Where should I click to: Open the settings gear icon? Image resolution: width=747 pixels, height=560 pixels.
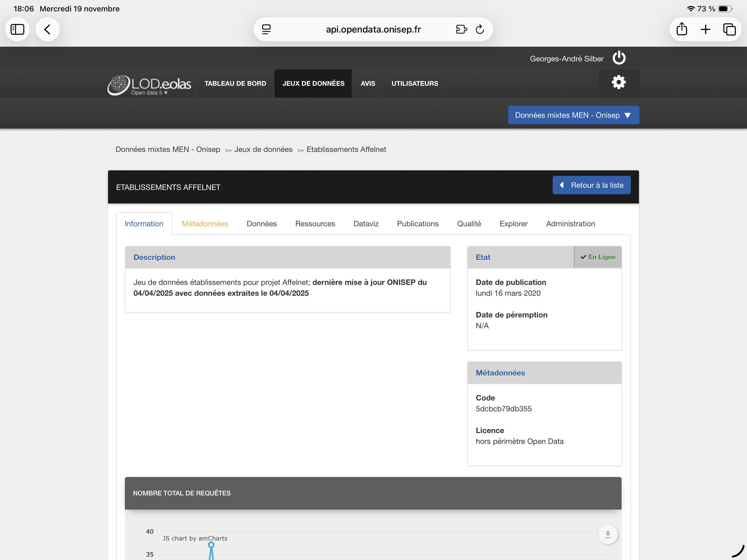619,83
